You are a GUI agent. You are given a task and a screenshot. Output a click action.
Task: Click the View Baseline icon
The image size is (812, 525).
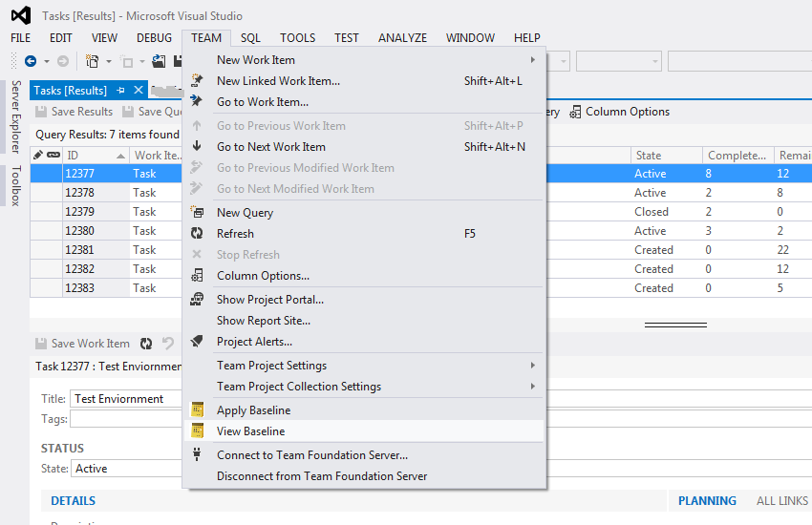click(198, 430)
